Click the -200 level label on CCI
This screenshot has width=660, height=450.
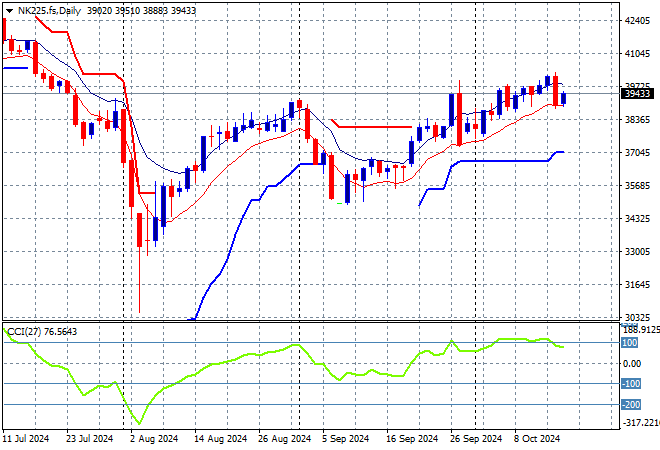[631, 405]
